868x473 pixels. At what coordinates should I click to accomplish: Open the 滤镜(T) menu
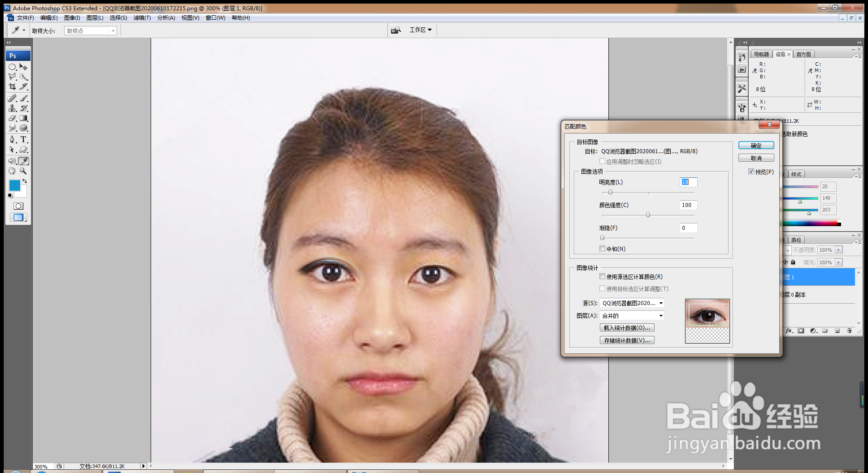click(x=142, y=18)
